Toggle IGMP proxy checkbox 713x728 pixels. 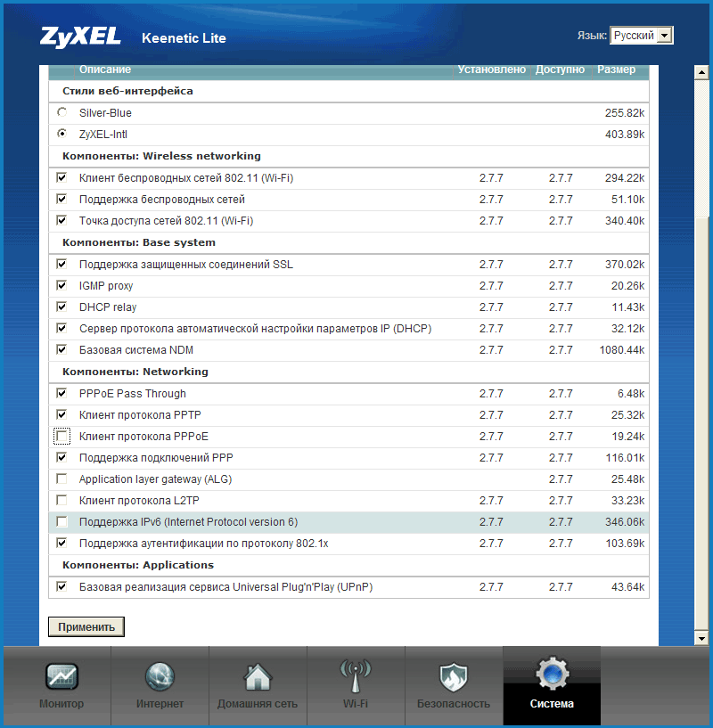(61, 285)
